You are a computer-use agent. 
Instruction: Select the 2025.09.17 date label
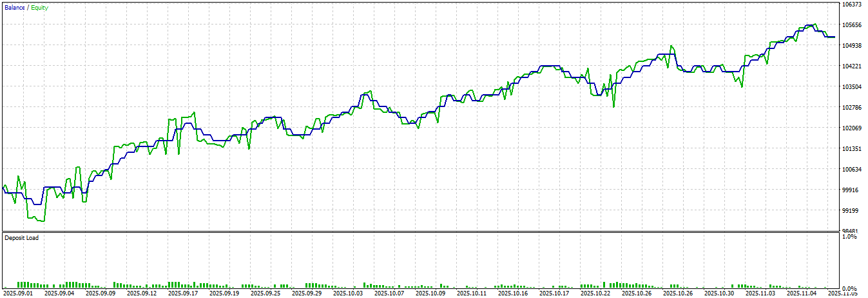tap(183, 293)
